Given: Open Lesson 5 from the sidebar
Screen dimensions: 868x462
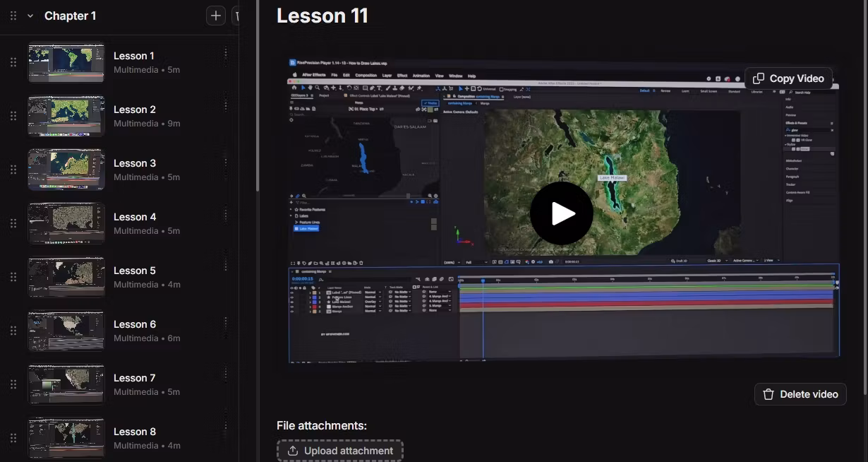Looking at the screenshot, I should (135, 271).
